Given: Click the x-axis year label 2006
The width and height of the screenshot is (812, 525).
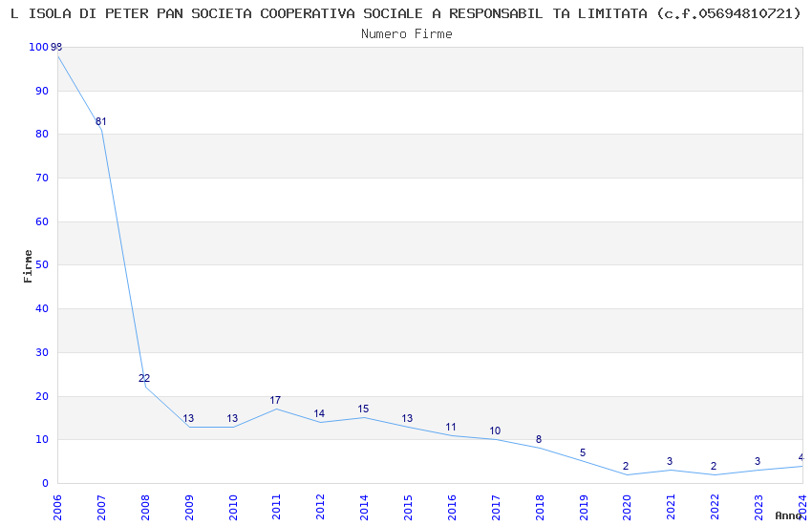Looking at the screenshot, I should (x=57, y=508).
